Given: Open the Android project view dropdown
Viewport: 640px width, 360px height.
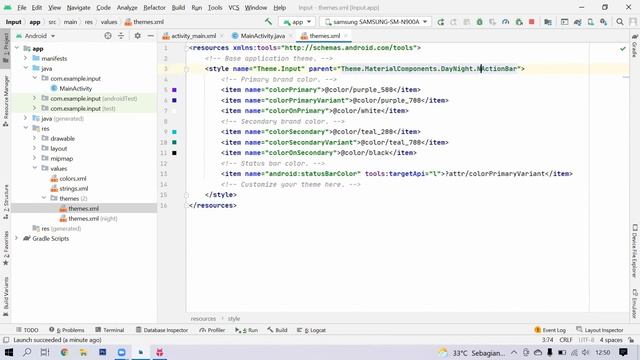Looking at the screenshot, I should [x=36, y=36].
